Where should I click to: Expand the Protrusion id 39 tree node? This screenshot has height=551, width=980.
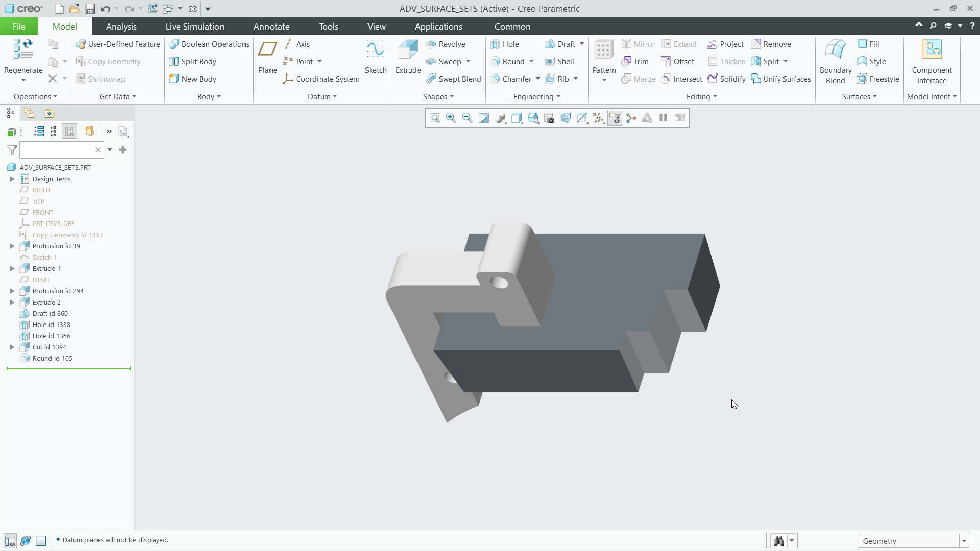pos(12,246)
